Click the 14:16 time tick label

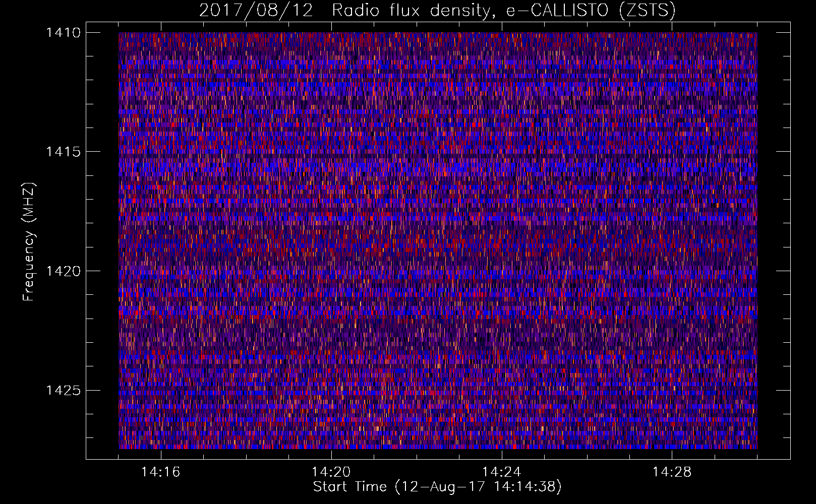(161, 472)
